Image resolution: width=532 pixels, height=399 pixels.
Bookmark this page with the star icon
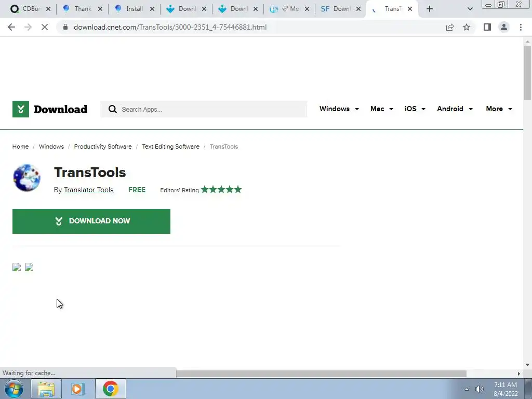click(x=467, y=27)
